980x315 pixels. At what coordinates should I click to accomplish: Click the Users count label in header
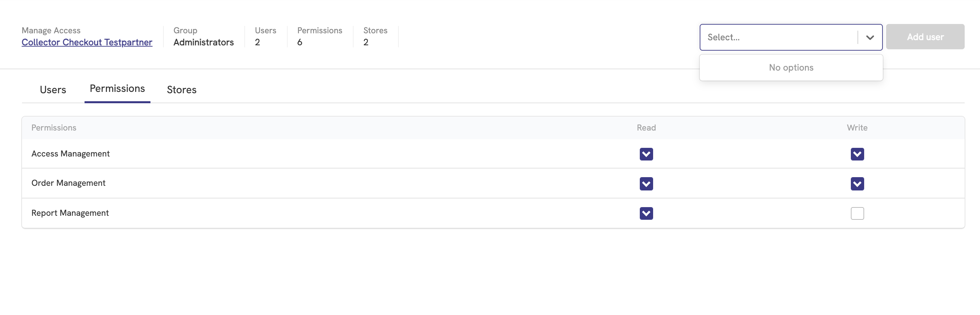click(265, 30)
